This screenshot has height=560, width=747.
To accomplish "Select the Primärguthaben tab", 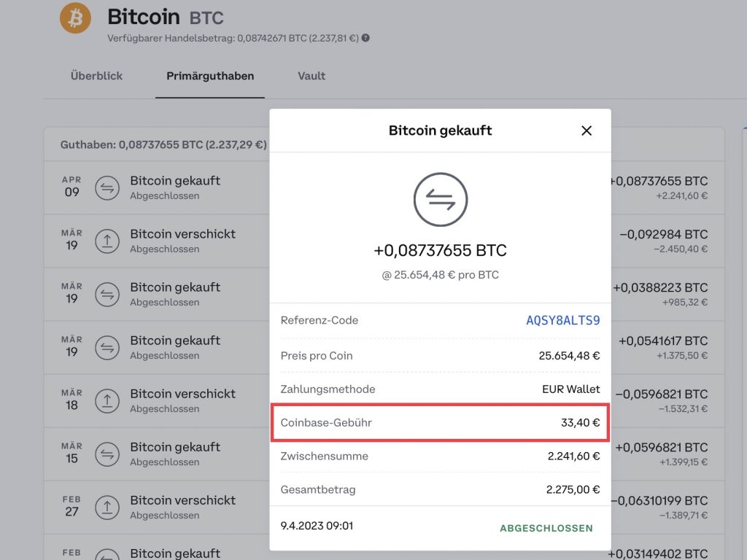I will coord(210,76).
